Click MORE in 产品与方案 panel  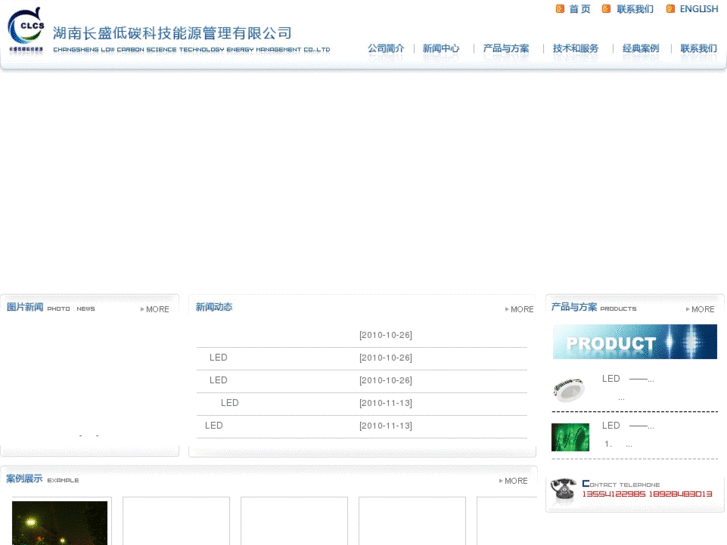pyautogui.click(x=700, y=309)
